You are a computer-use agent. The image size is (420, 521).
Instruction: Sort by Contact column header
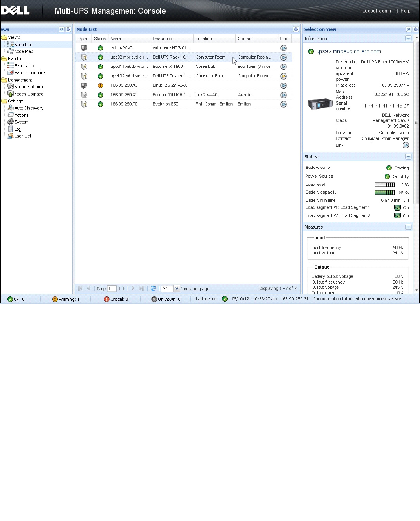coord(256,39)
